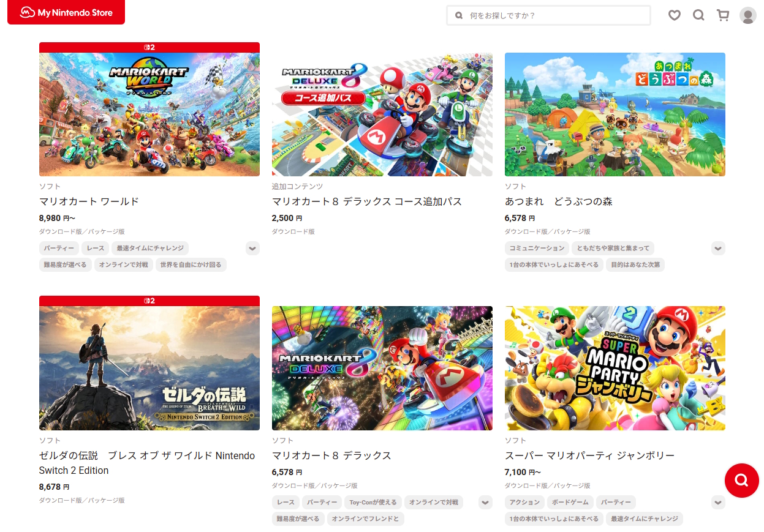Choose the ボードゲーム tag

click(570, 502)
